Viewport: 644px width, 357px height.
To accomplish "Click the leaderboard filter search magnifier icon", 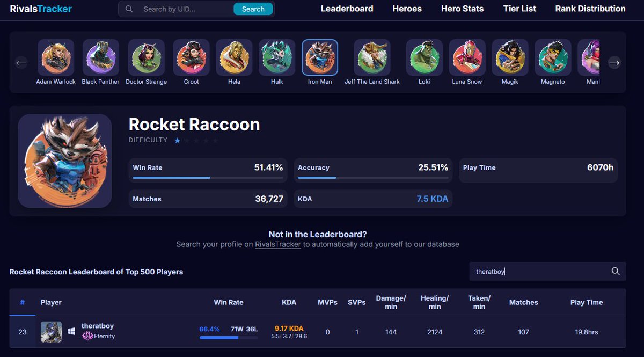I will pyautogui.click(x=616, y=271).
